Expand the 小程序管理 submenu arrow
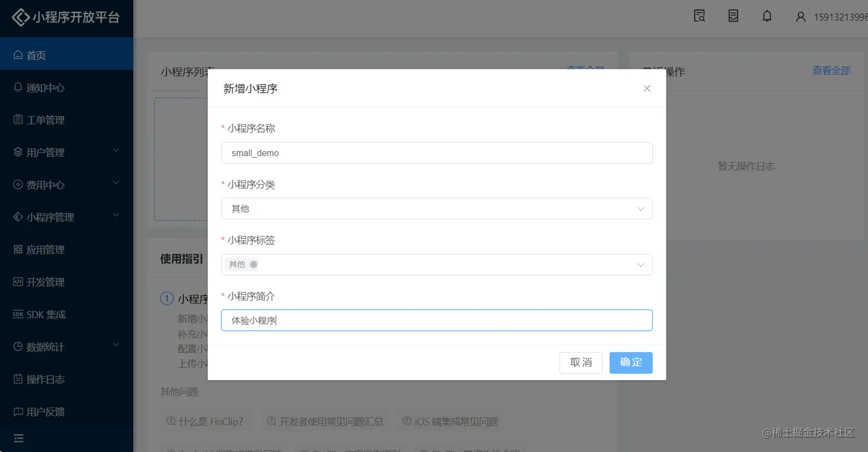Screen dimensions: 868x452 pyautogui.click(x=116, y=215)
